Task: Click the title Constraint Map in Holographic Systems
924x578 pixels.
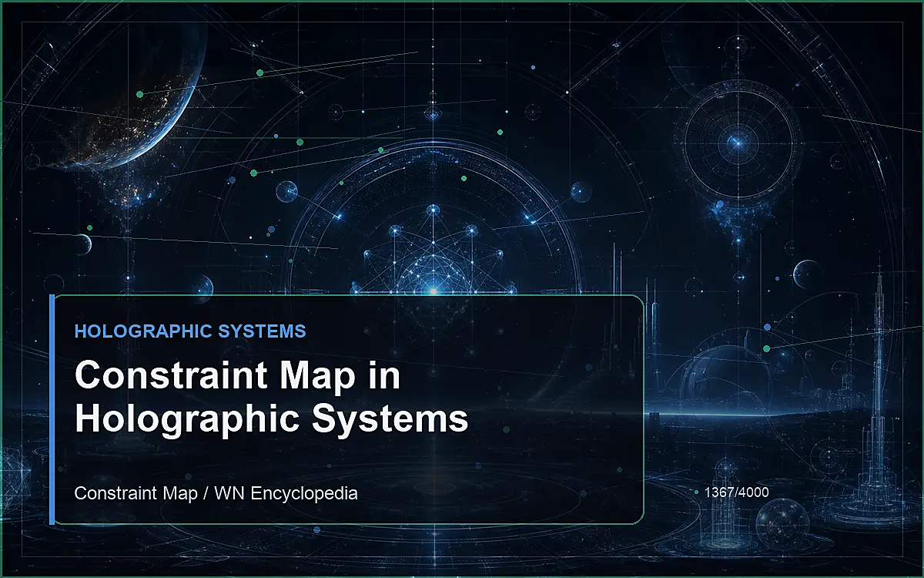Action: click(x=271, y=398)
